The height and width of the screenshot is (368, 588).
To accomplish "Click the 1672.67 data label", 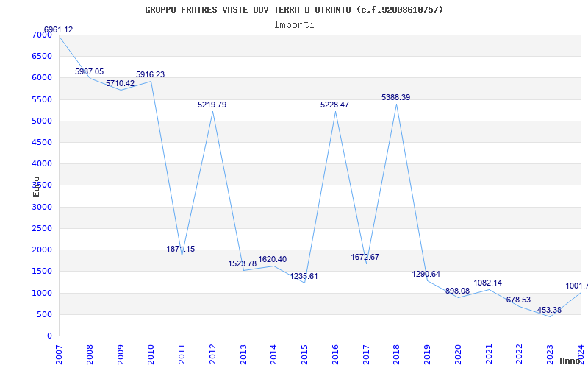I will [365, 257].
